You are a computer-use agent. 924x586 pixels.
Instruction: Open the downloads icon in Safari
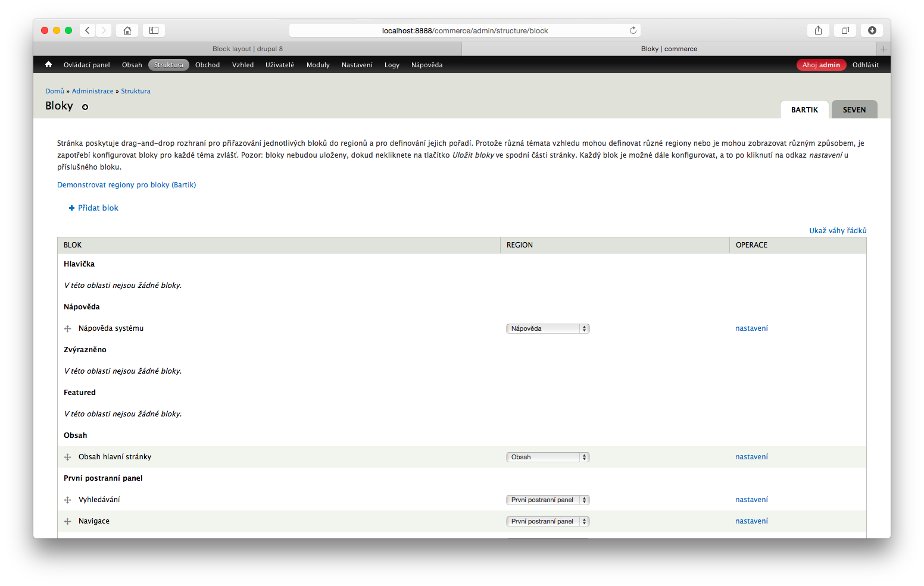[872, 30]
